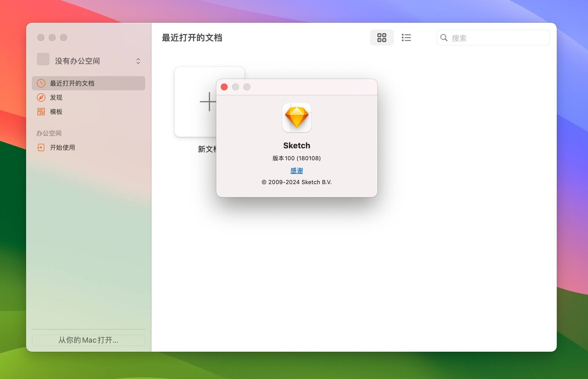
Task: Click the 最近打开的文档 heading in main window
Action: coord(192,38)
